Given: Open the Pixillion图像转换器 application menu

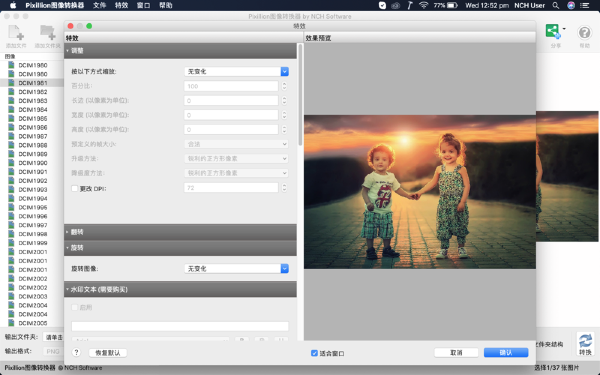Looking at the screenshot, I should (x=55, y=5).
